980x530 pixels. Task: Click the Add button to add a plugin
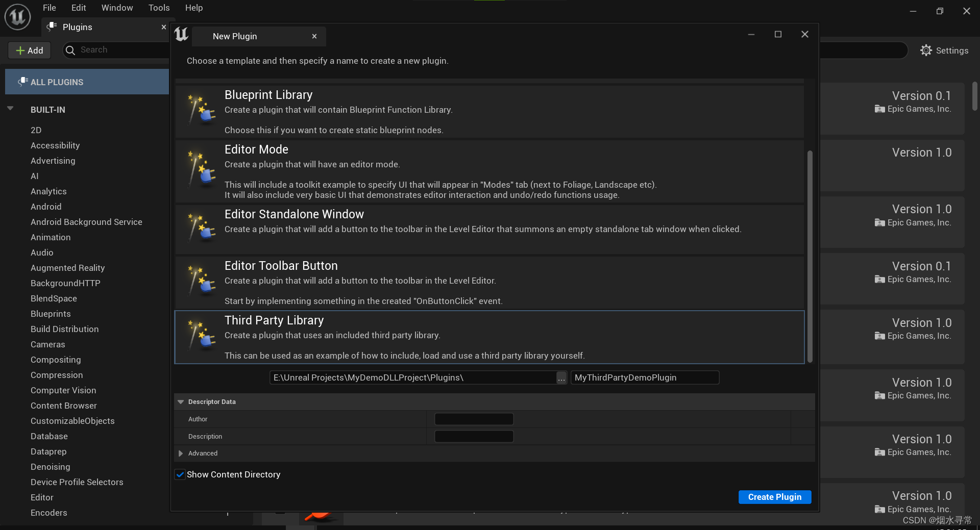[29, 50]
